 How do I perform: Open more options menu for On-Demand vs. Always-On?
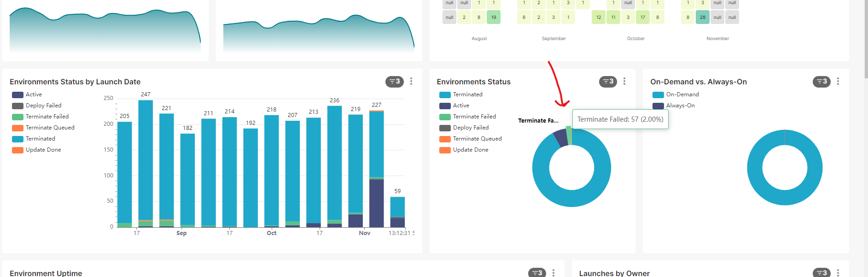(x=838, y=82)
